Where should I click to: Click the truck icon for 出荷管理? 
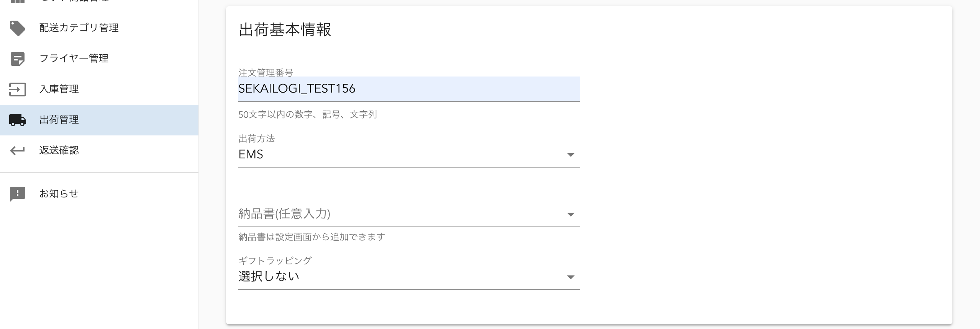(17, 120)
